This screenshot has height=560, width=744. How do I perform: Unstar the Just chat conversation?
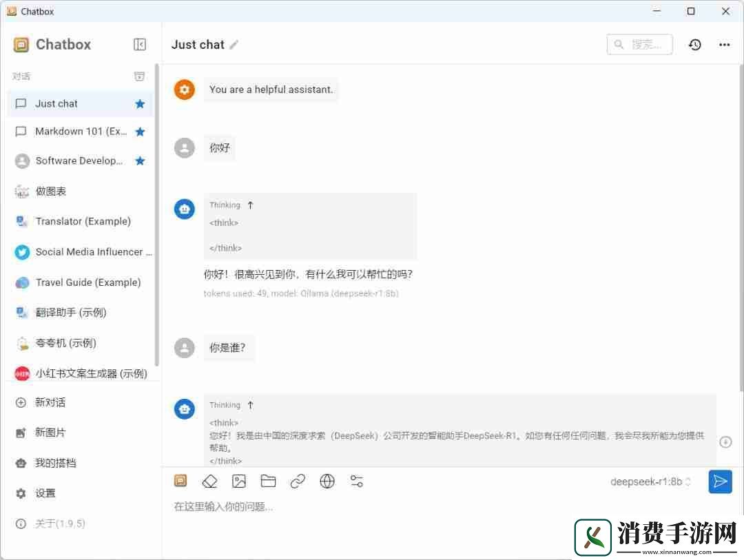pos(140,103)
